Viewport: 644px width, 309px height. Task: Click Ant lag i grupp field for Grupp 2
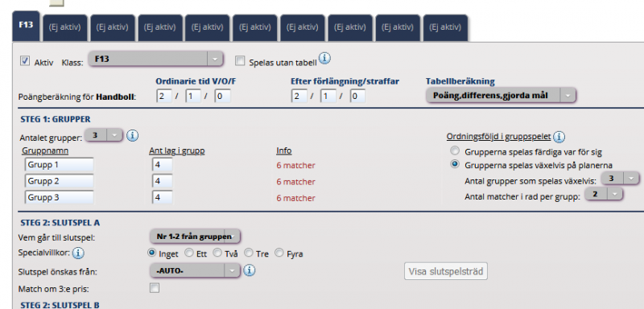[163, 181]
